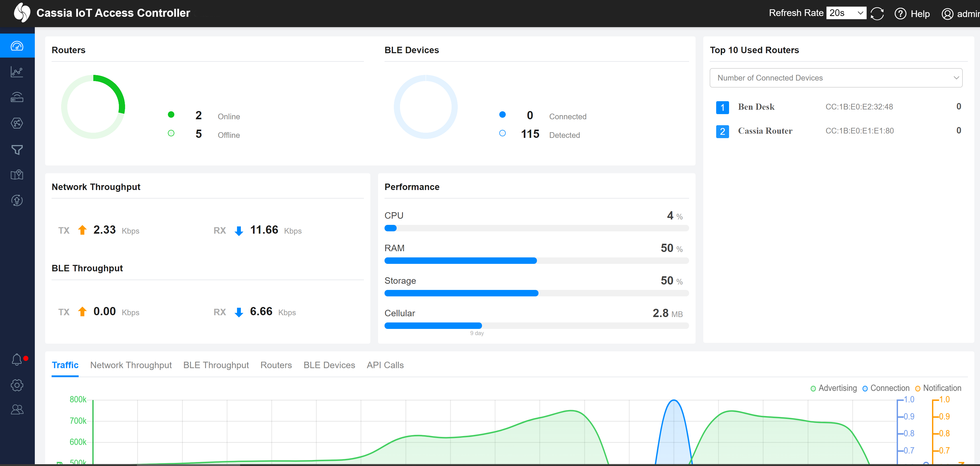Click the Routers donut chart
The height and width of the screenshot is (466, 980).
pyautogui.click(x=93, y=107)
